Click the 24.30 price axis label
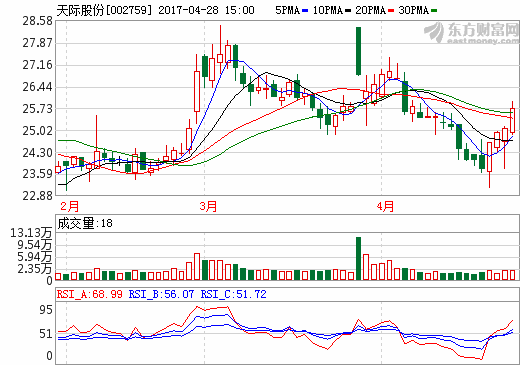 (38, 153)
